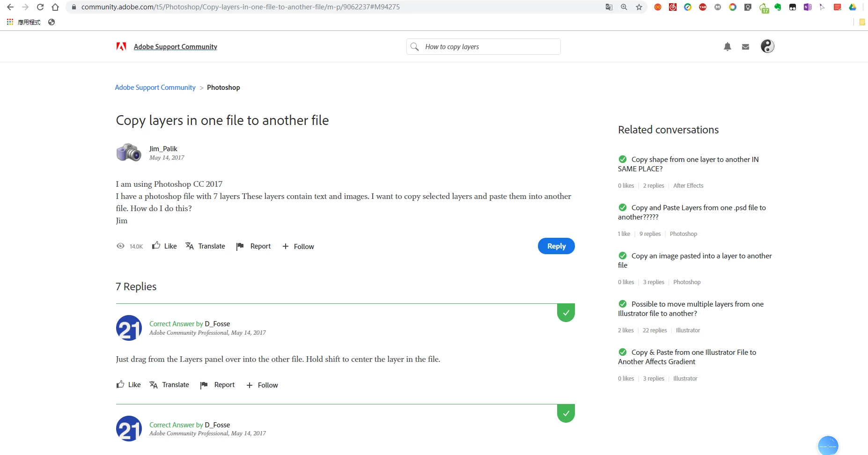Click the globe bookmark icon
868x455 pixels.
tap(51, 22)
